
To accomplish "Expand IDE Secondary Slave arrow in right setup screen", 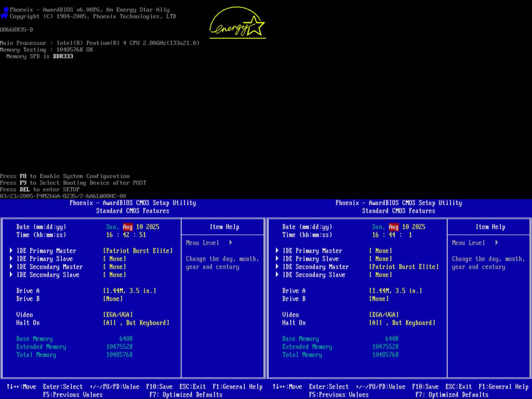I will (x=277, y=275).
